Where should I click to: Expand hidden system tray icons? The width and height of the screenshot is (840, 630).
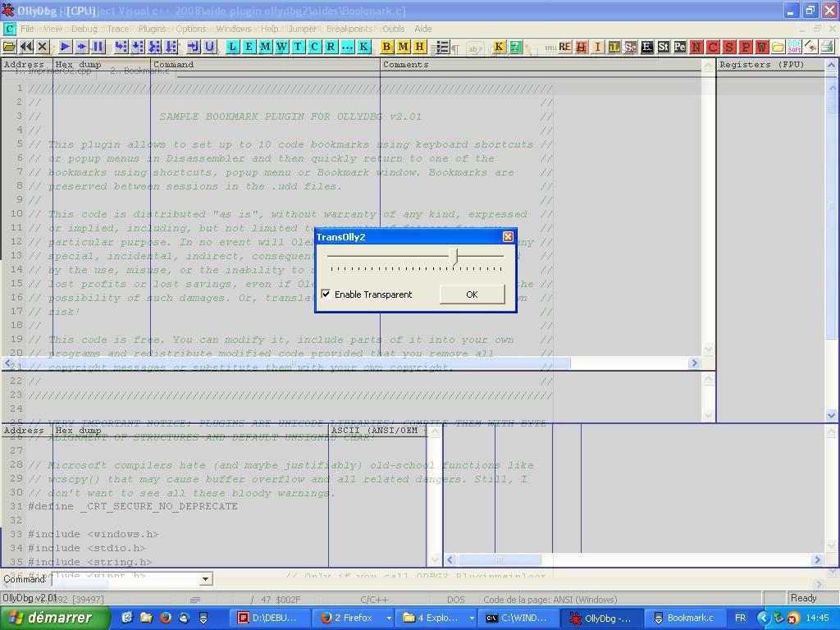pyautogui.click(x=764, y=619)
